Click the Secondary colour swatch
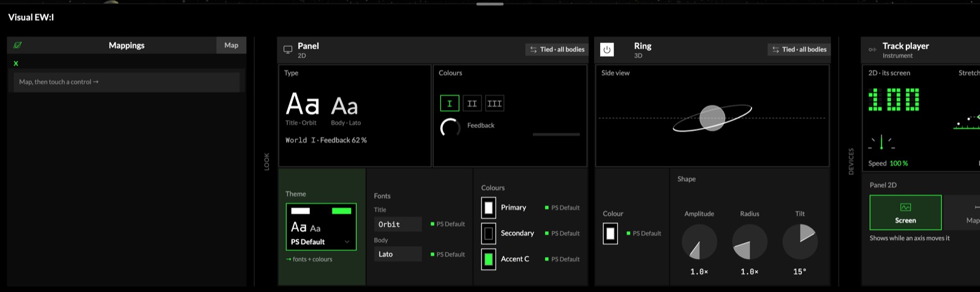980x292 pixels. [x=489, y=233]
